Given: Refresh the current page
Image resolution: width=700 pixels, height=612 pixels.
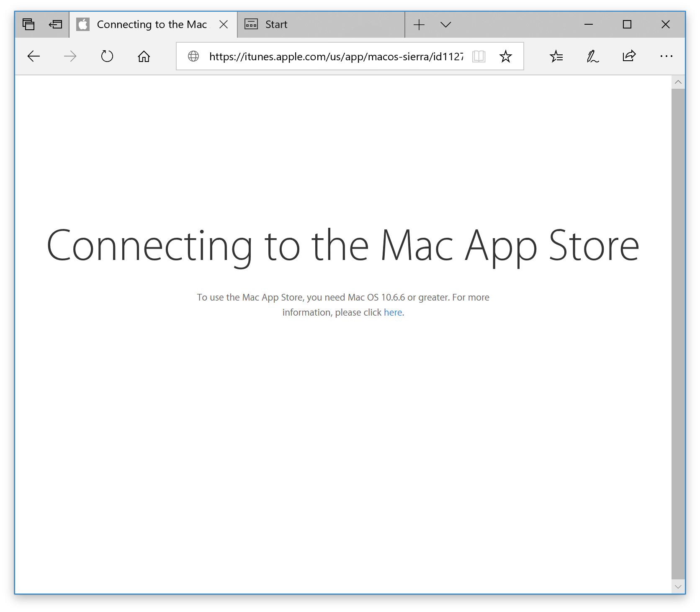Looking at the screenshot, I should [107, 56].
